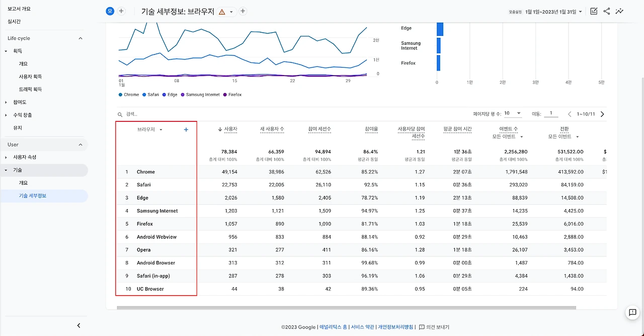Click the Opera row name
The height and width of the screenshot is (336, 644).
coord(143,250)
